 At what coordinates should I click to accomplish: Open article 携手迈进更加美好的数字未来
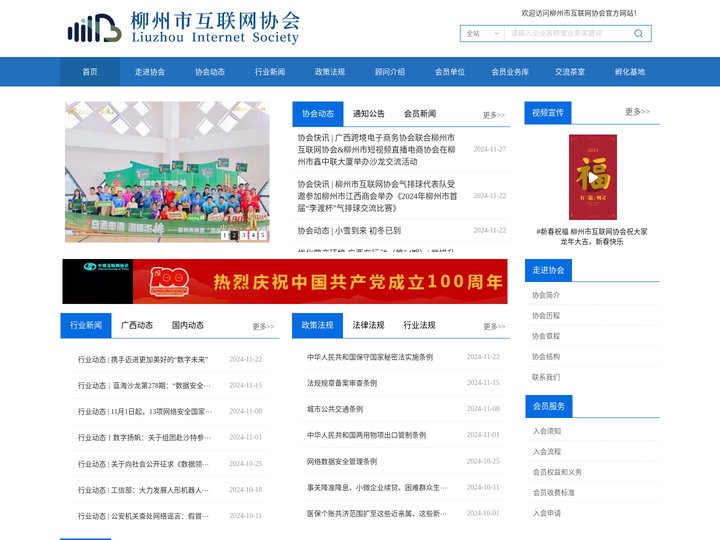tap(143, 359)
